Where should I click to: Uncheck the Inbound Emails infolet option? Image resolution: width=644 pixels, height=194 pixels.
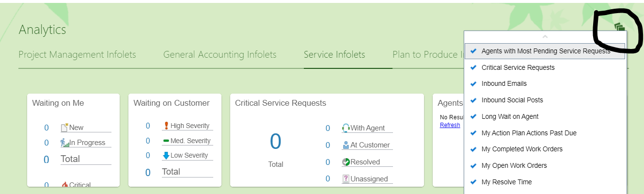point(545,83)
